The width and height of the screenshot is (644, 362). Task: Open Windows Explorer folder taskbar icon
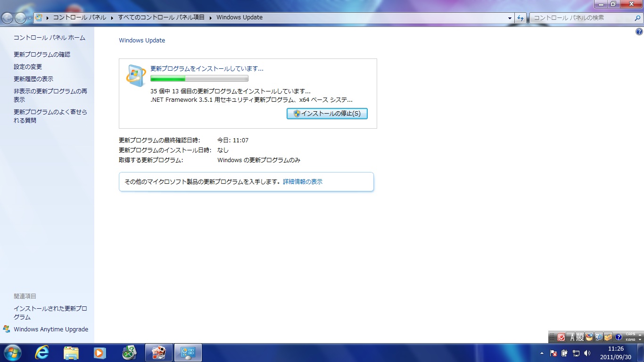point(71,353)
